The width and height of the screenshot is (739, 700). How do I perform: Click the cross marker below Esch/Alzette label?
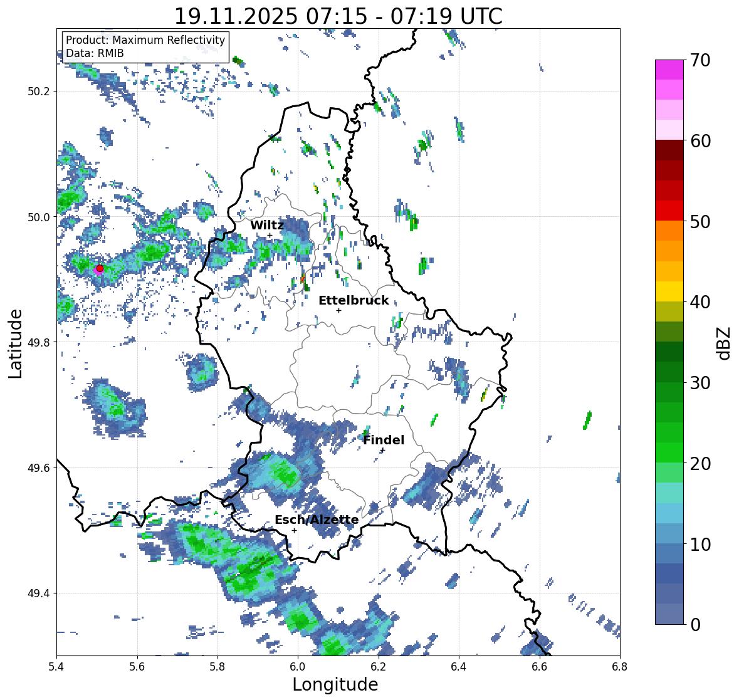(294, 530)
